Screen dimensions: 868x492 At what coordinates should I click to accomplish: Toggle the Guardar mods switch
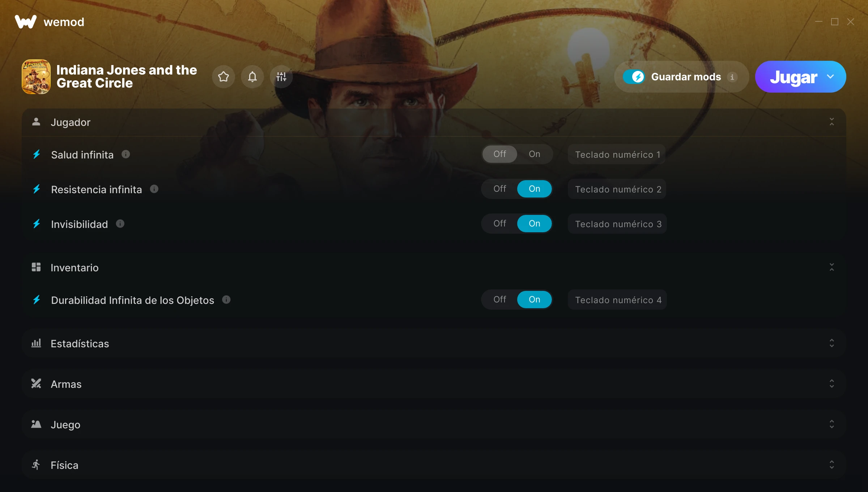(634, 77)
